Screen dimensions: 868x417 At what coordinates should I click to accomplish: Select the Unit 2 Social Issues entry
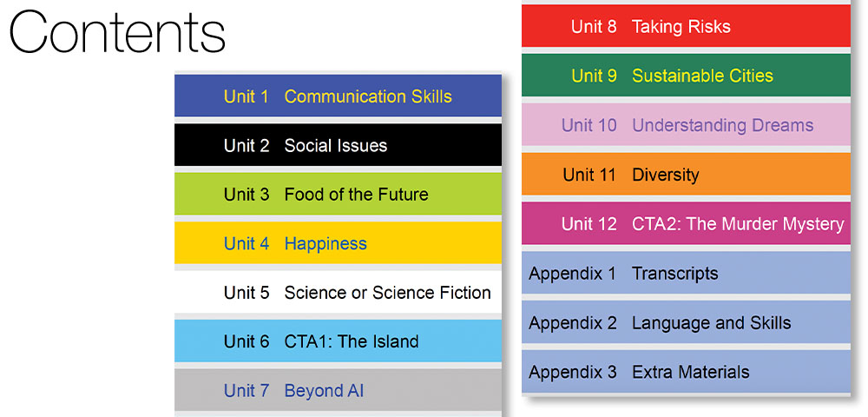[x=338, y=145]
